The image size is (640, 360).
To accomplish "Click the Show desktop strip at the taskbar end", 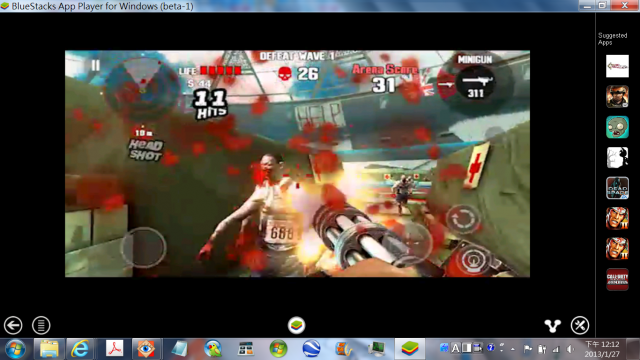I will point(633,349).
